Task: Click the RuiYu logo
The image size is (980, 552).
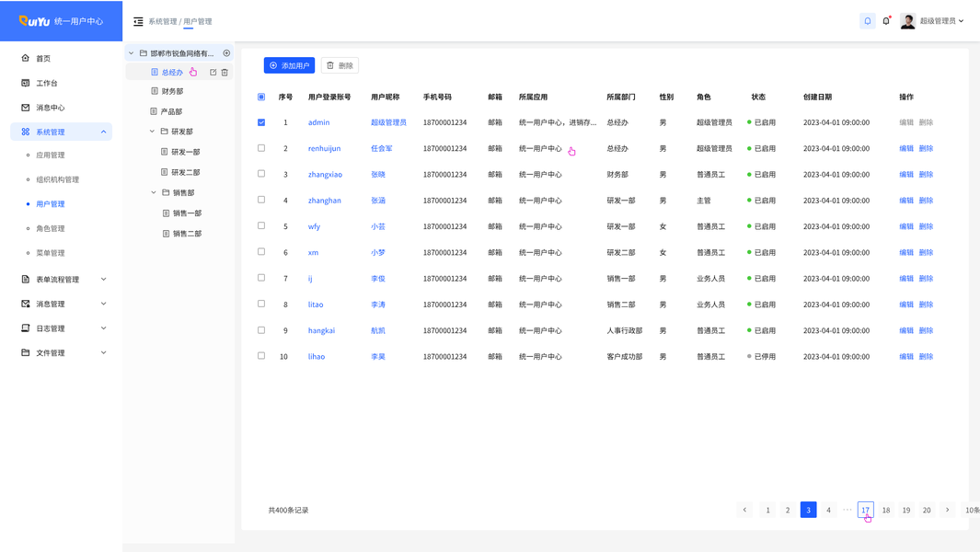Action: coord(34,21)
